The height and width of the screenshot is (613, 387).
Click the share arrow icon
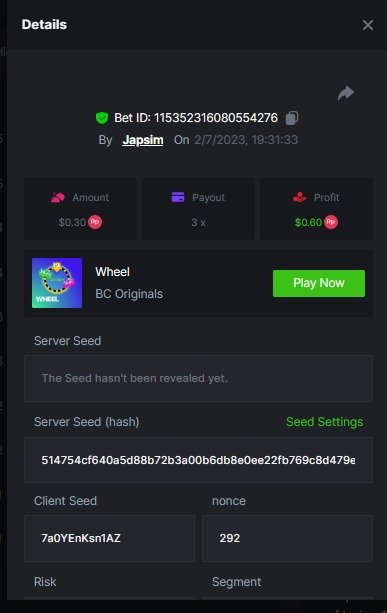346,93
